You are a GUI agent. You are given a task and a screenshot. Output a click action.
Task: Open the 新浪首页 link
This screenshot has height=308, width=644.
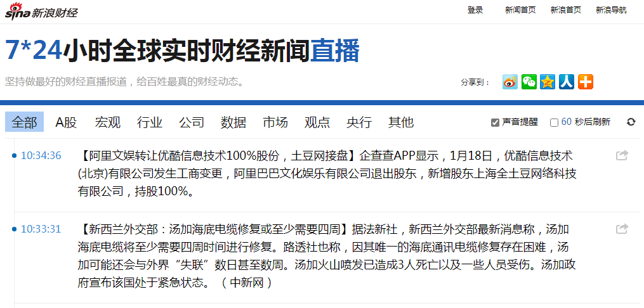[566, 10]
